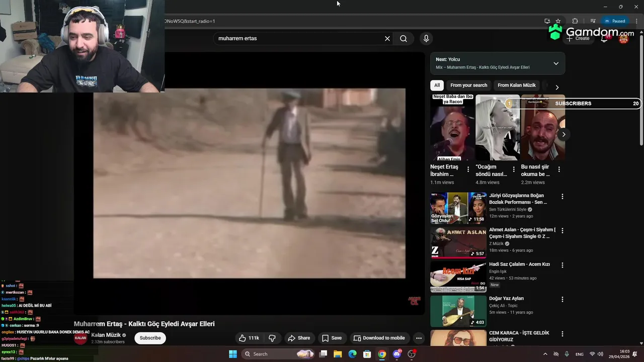Open options for Doğar Yaz Ayları video
Image resolution: width=644 pixels, height=362 pixels.
click(562, 299)
